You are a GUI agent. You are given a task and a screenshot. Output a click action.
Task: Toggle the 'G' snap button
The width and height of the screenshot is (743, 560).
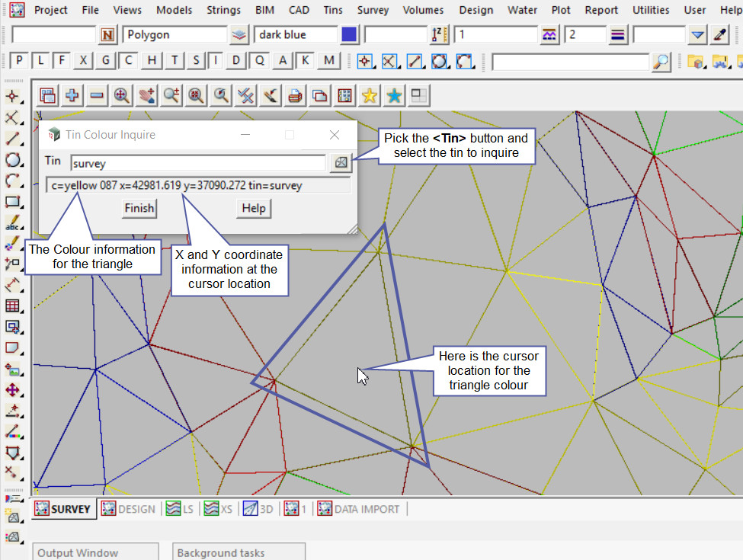[106, 61]
